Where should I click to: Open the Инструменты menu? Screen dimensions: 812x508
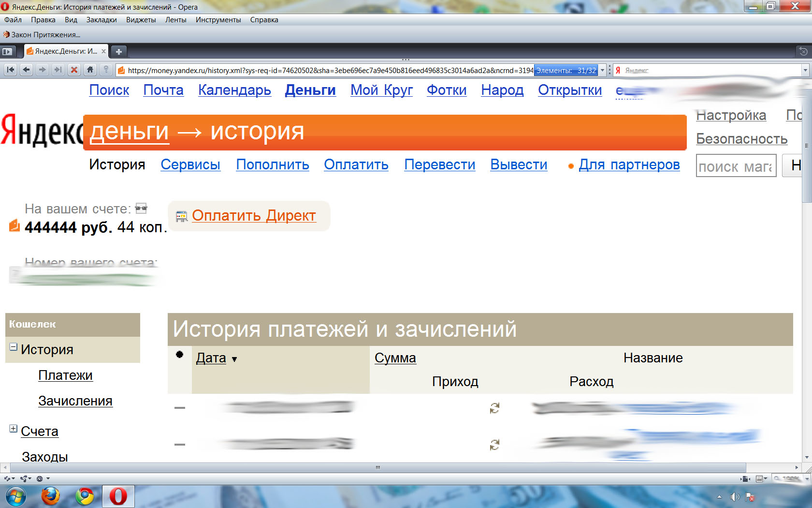point(218,20)
